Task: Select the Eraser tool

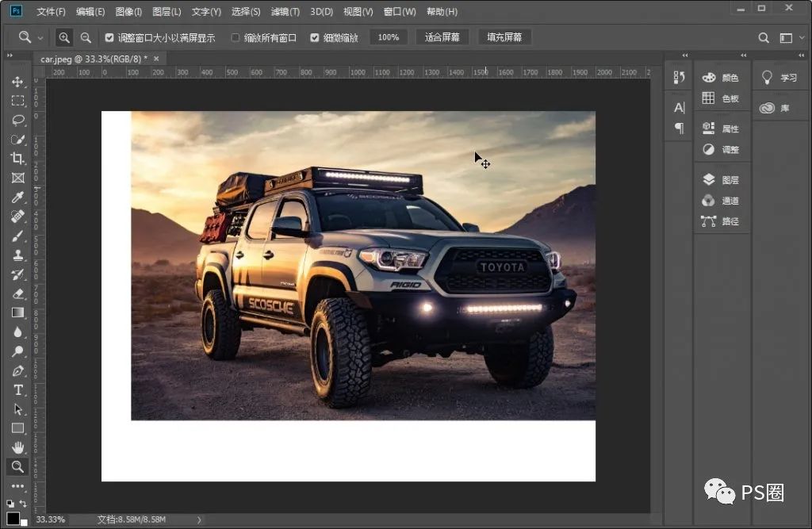Action: tap(17, 293)
